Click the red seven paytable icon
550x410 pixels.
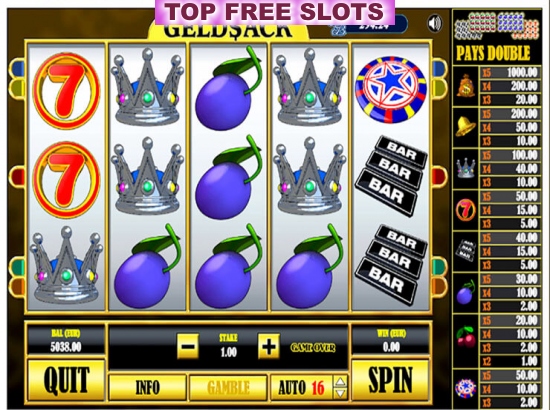pyautogui.click(x=466, y=210)
